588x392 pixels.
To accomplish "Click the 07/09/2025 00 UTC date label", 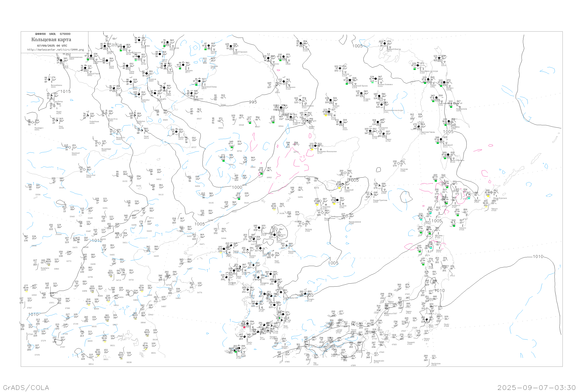I will [52, 46].
